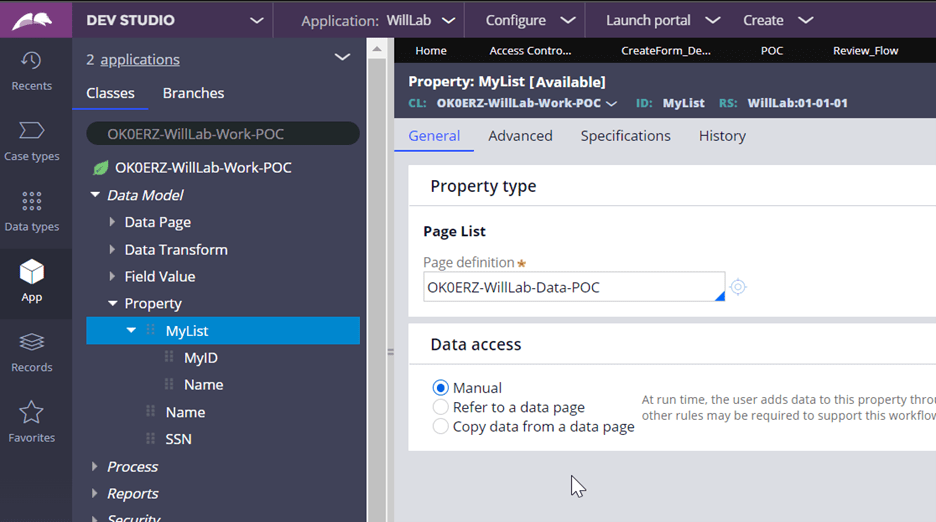The height and width of the screenshot is (522, 936).
Task: Collapse Data Model node
Action: [95, 195]
